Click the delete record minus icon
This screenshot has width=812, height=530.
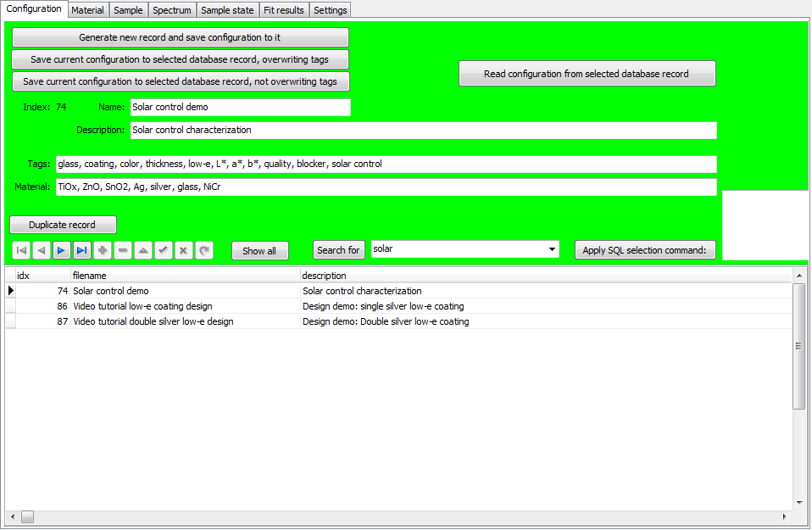click(x=123, y=250)
